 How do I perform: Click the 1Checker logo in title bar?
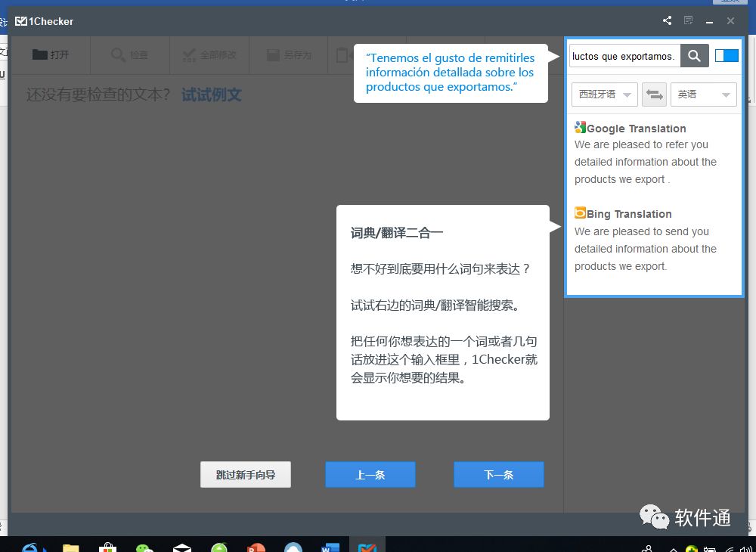[45, 21]
